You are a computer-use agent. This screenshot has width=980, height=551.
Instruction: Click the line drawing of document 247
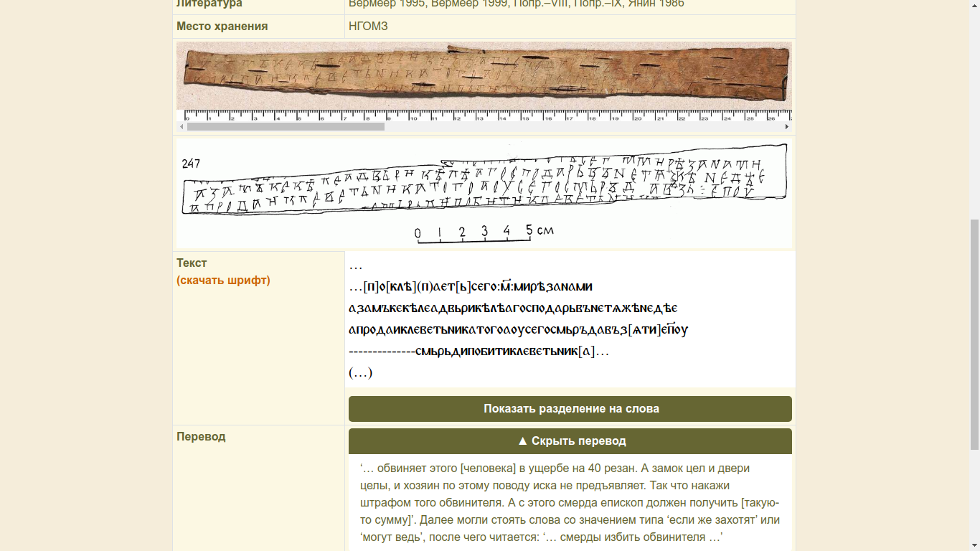(x=484, y=193)
